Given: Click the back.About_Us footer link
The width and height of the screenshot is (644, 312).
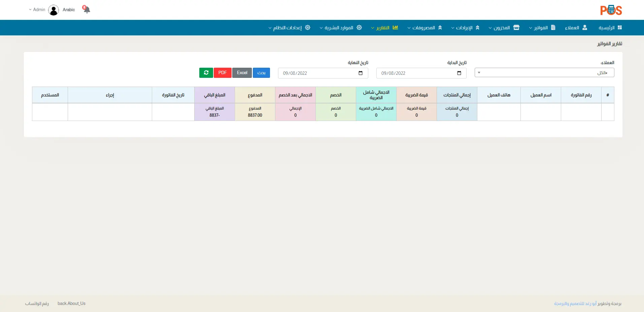Looking at the screenshot, I should (x=71, y=304).
